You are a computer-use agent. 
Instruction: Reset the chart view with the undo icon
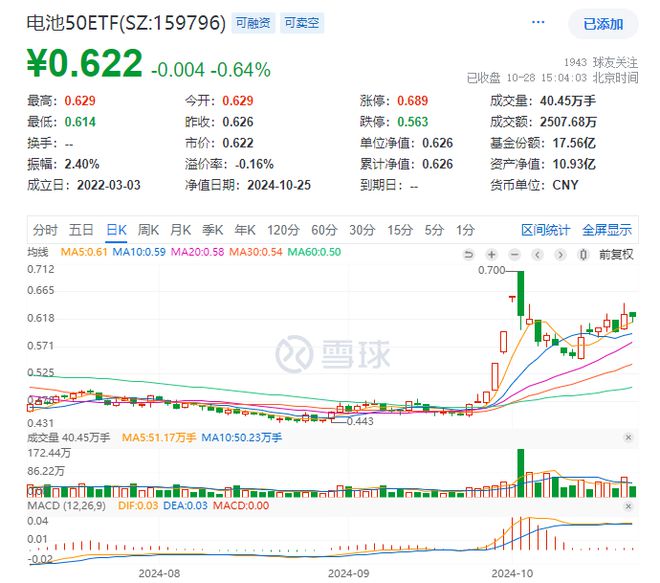[468, 254]
